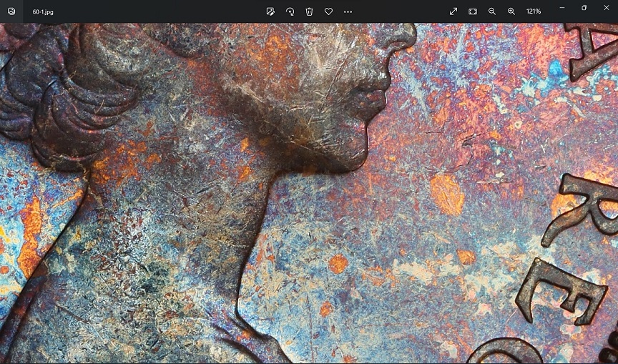Click the Edit image icon

[270, 11]
